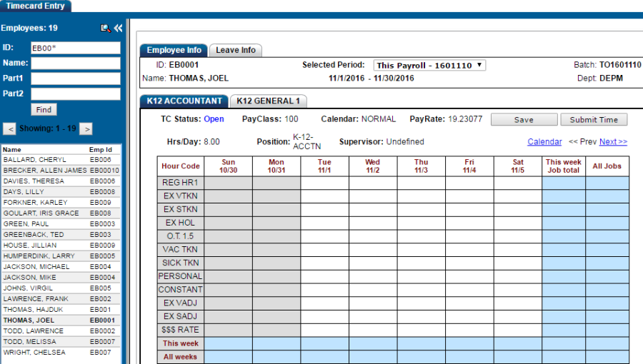Collapse the employee panel with double-chevron icon
Viewport: 643px width, 364px height.
118,29
